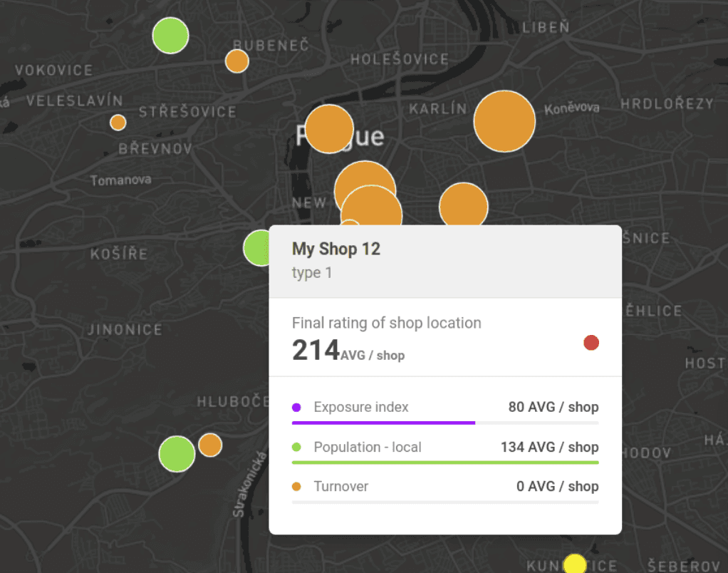Screen dimensions: 728x573
Task: Click the empty Turnover progress bar
Action: pos(445,502)
